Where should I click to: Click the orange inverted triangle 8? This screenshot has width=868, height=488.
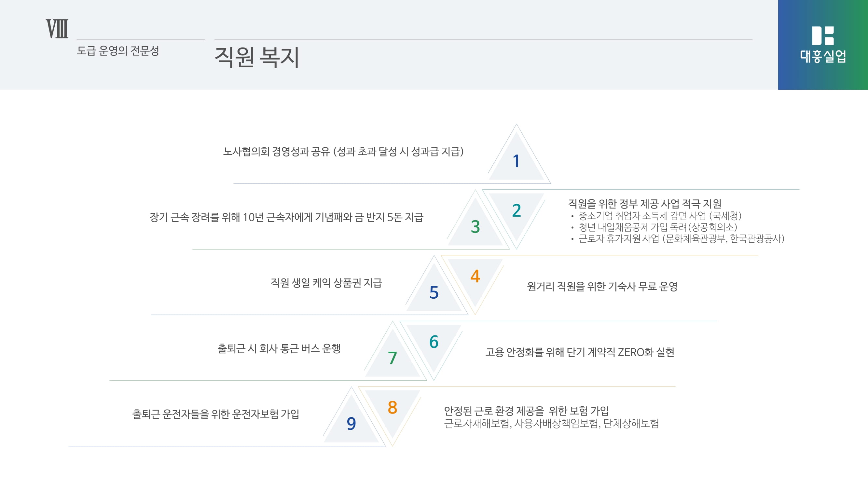393,408
